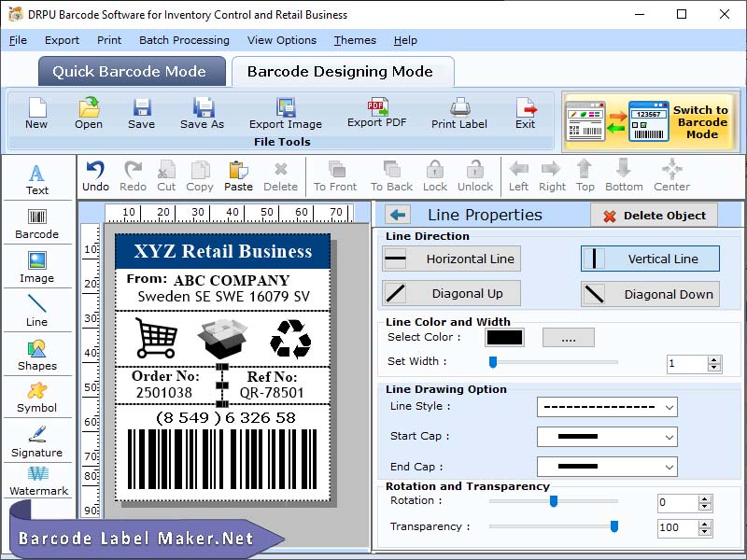Send object To Back

click(x=391, y=176)
